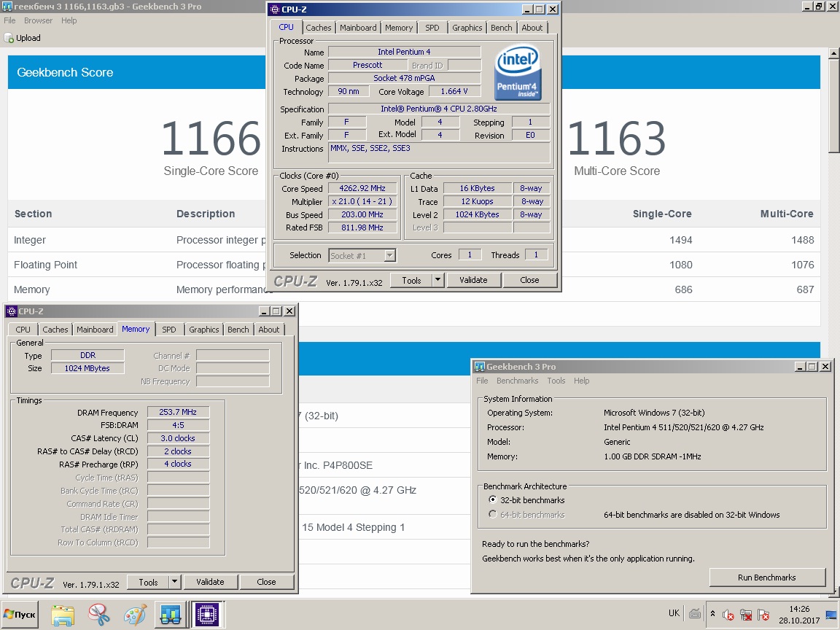Open Bench tab in top CPU-Z window
The image size is (840, 630).
tap(501, 28)
